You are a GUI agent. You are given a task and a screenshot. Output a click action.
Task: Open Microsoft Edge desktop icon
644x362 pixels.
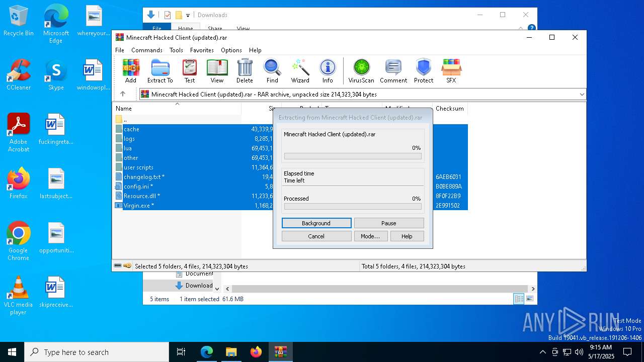tap(56, 24)
